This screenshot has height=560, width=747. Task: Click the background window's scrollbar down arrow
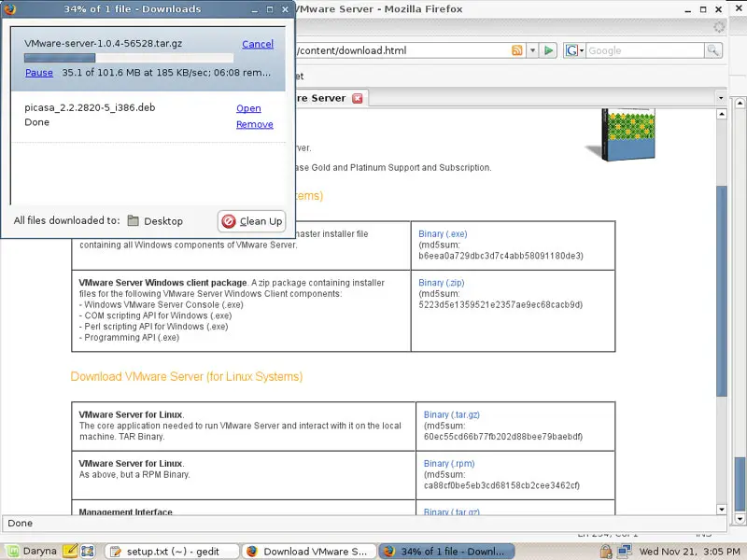pyautogui.click(x=740, y=519)
